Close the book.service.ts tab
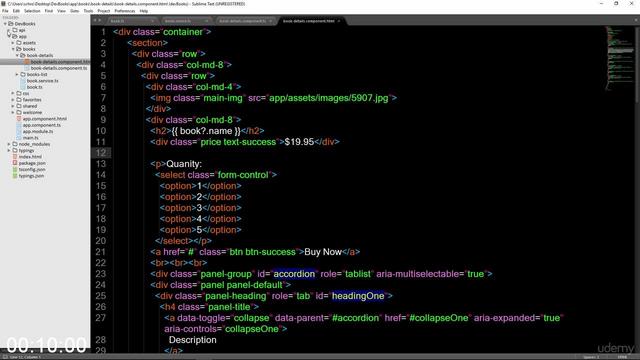Image resolution: width=640 pixels, height=360 pixels. click(x=206, y=21)
